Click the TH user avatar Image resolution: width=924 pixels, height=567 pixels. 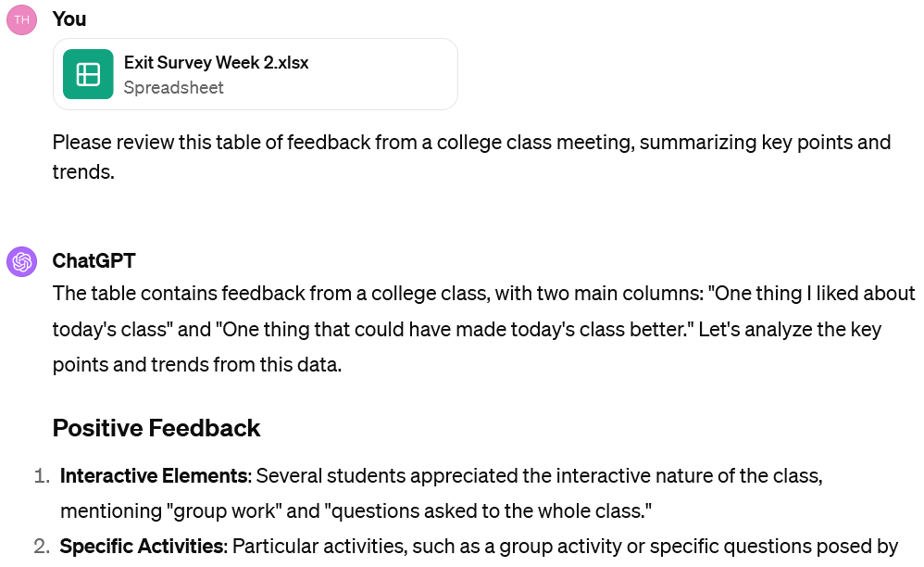click(21, 19)
